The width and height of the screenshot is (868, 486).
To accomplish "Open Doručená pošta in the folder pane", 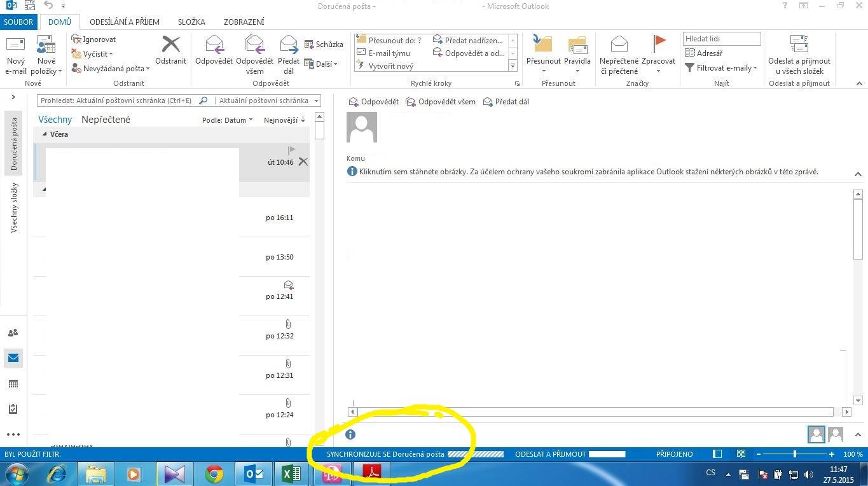I will click(13, 144).
